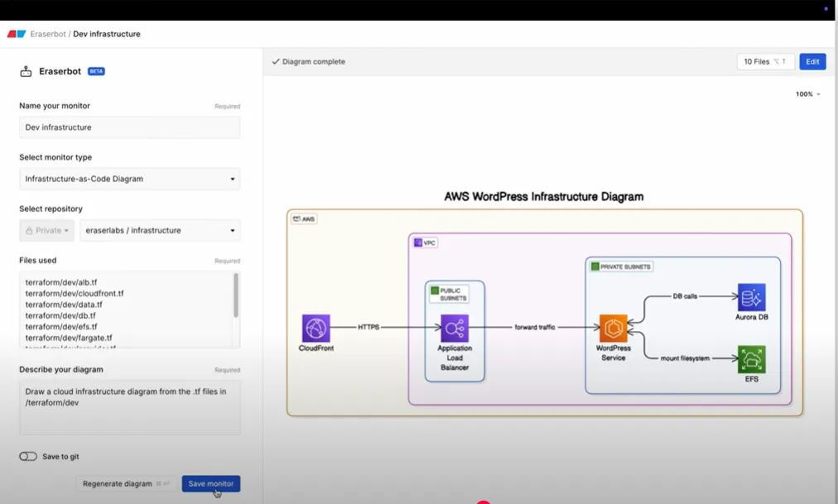Click the Describe your diagram text area
Image resolution: width=838 pixels, height=504 pixels.
[x=130, y=407]
